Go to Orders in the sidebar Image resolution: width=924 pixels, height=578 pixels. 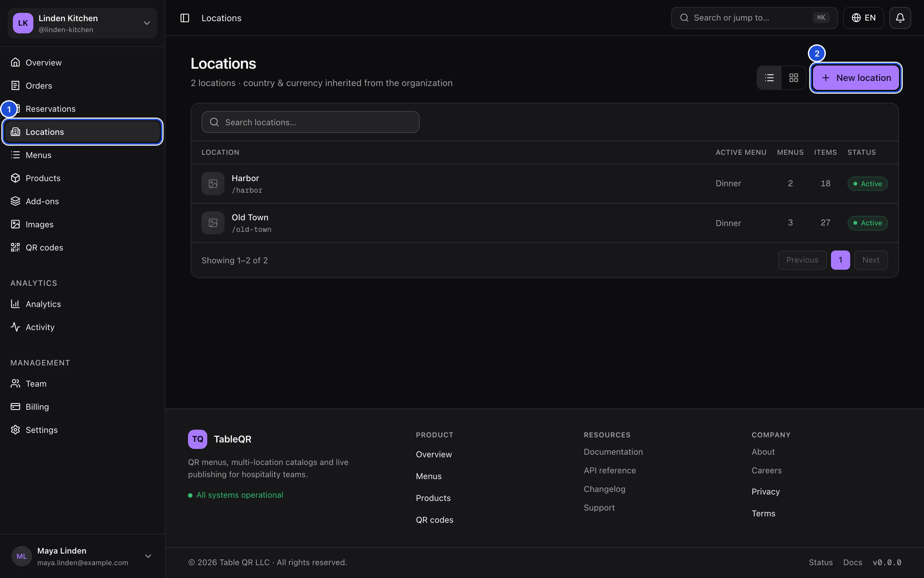82,86
